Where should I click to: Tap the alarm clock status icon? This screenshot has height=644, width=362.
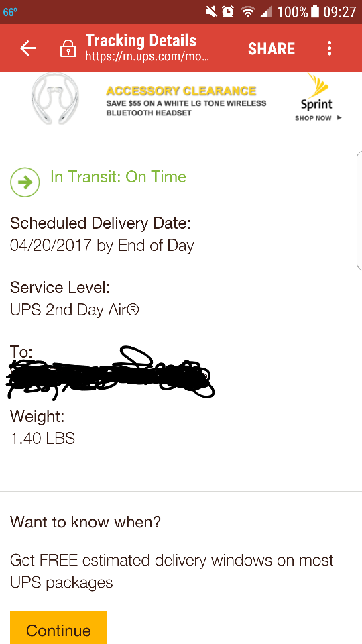[x=228, y=12]
